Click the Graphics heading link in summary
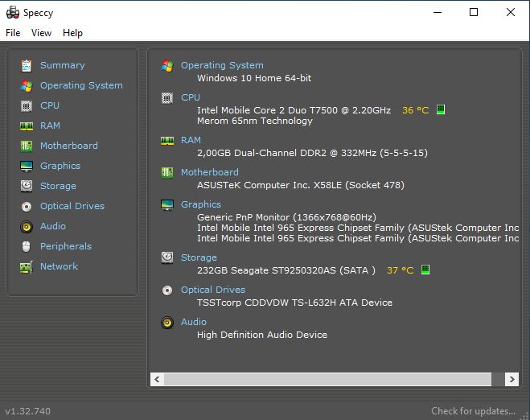 tap(201, 204)
